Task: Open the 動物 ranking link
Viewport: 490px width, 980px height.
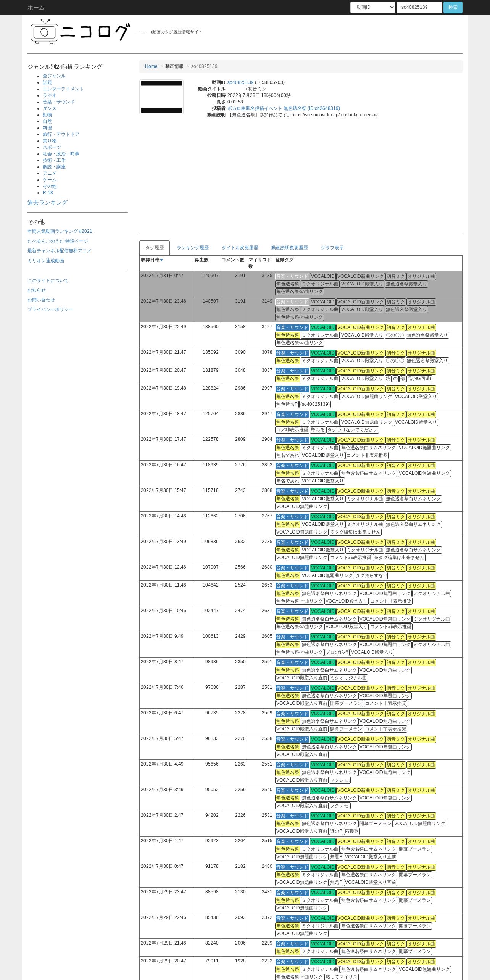Action: point(47,115)
